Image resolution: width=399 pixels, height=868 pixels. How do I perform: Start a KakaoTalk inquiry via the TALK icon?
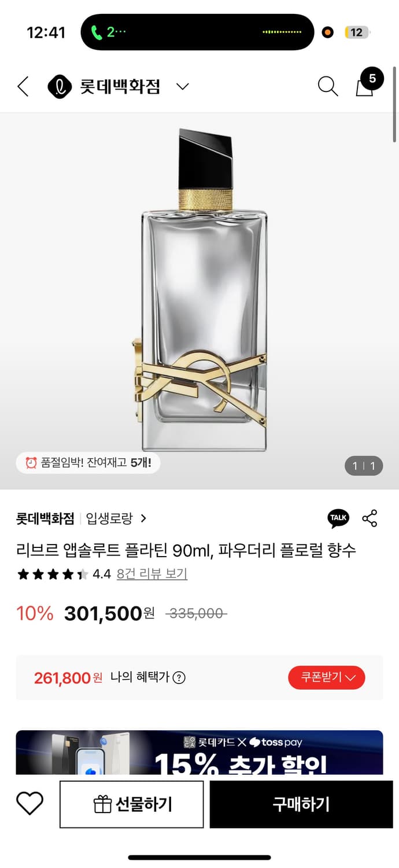tap(338, 518)
